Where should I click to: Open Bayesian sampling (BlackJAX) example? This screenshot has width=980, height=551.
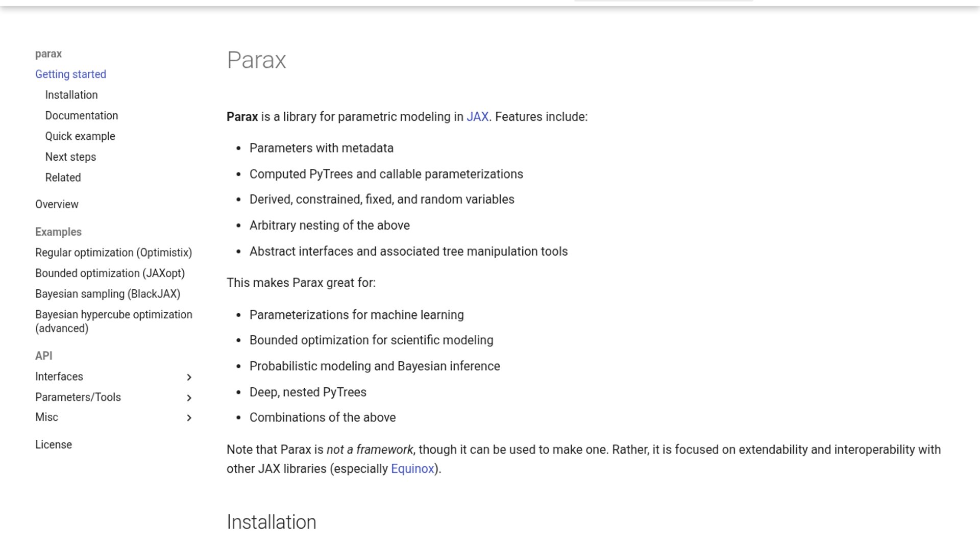(x=108, y=294)
